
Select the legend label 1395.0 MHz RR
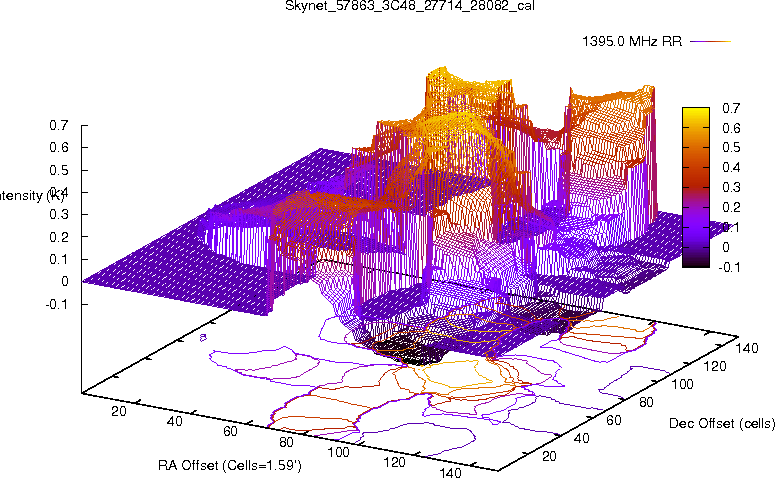(x=632, y=42)
